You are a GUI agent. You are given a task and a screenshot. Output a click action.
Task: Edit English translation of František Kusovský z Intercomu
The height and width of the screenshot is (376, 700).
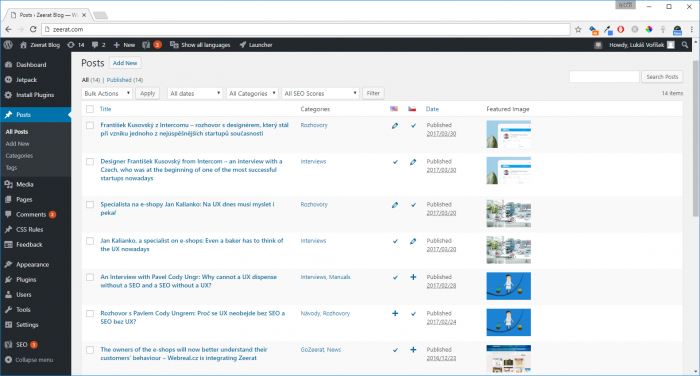pyautogui.click(x=395, y=126)
